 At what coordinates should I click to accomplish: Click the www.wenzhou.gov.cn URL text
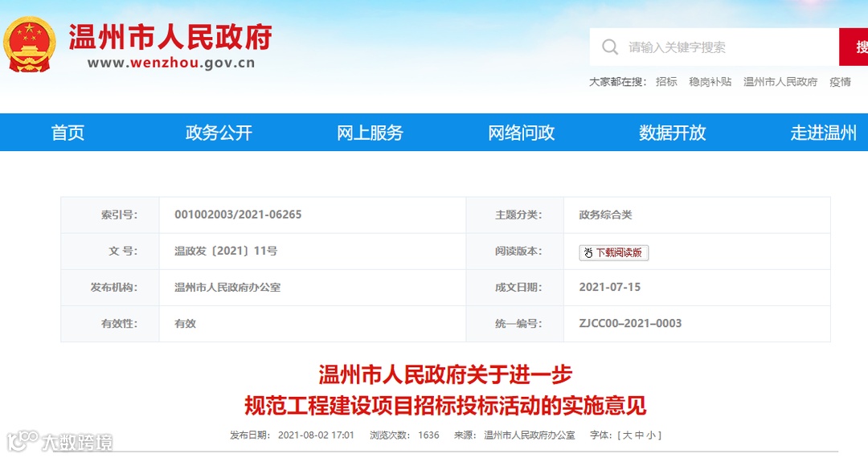point(171,63)
